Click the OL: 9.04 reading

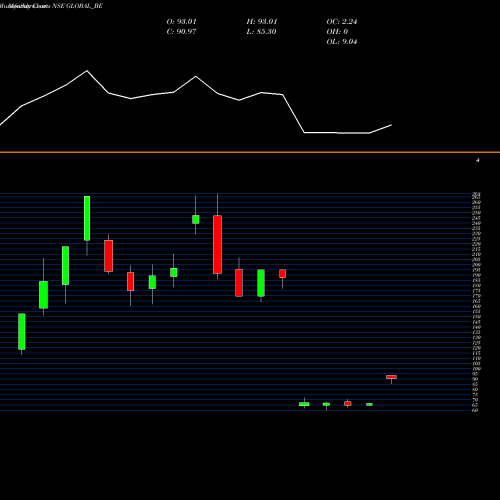click(x=342, y=42)
